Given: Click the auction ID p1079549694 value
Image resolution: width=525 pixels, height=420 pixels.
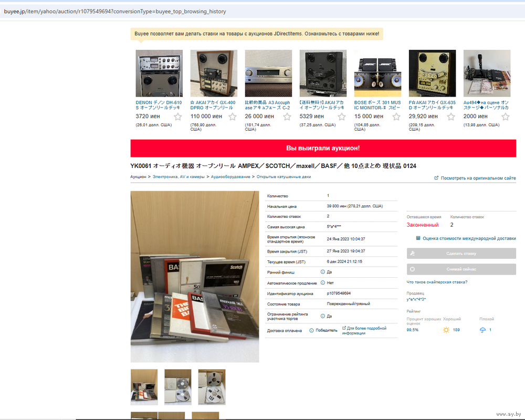Looking at the screenshot, I should [339, 293].
